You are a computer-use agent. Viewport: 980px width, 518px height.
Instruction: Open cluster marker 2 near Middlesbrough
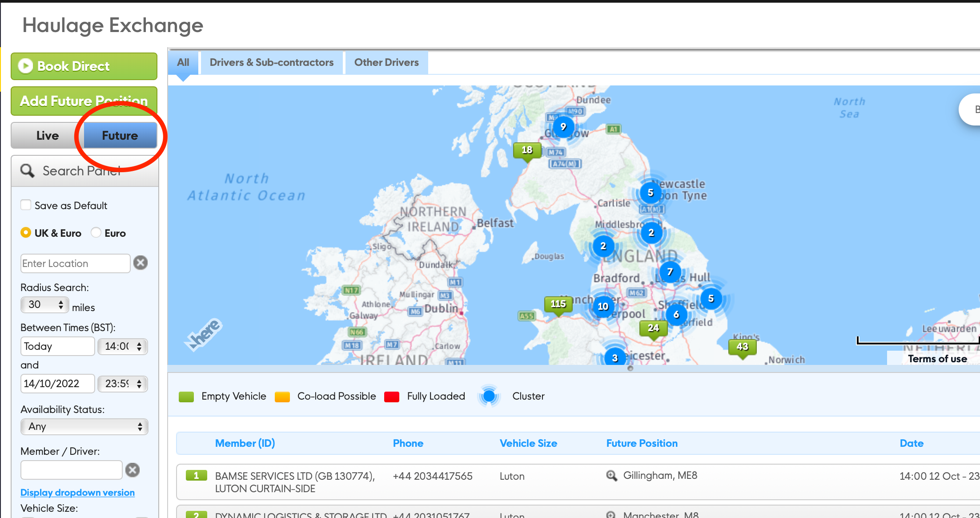[651, 233]
